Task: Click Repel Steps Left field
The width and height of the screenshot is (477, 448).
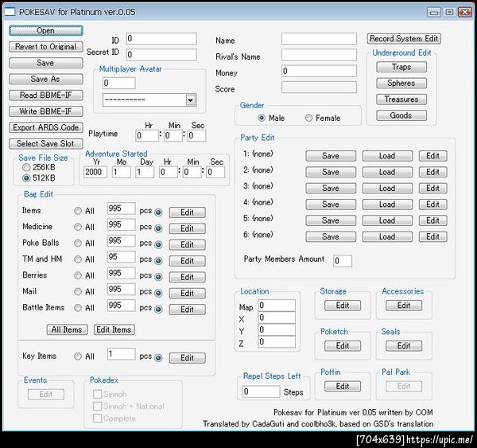Action: [262, 392]
